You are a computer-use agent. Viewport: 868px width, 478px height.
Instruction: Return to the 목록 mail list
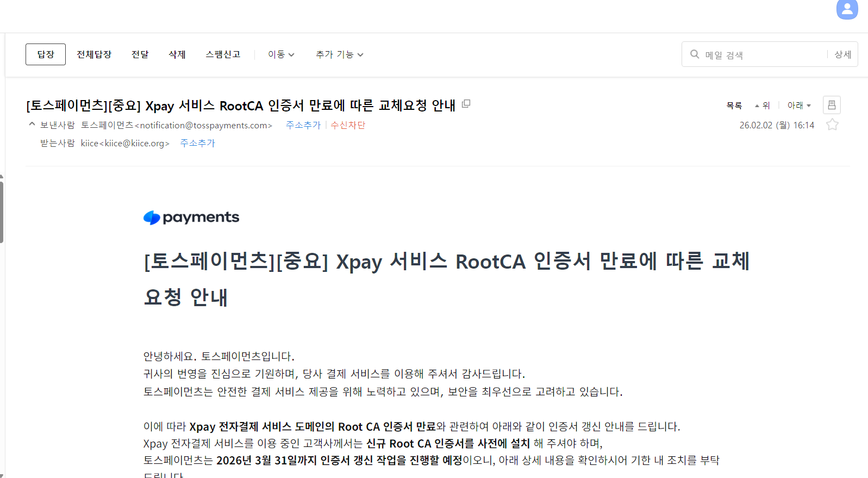(734, 105)
